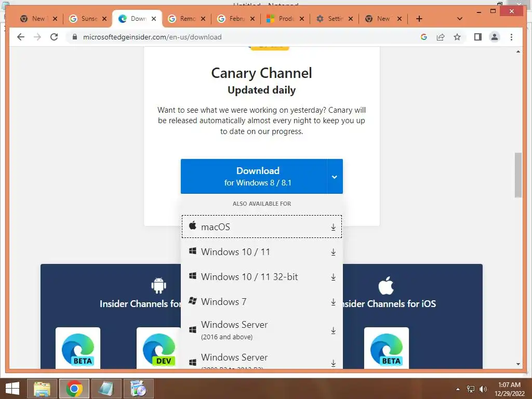
Task: Go back to the previous page
Action: coord(21,37)
